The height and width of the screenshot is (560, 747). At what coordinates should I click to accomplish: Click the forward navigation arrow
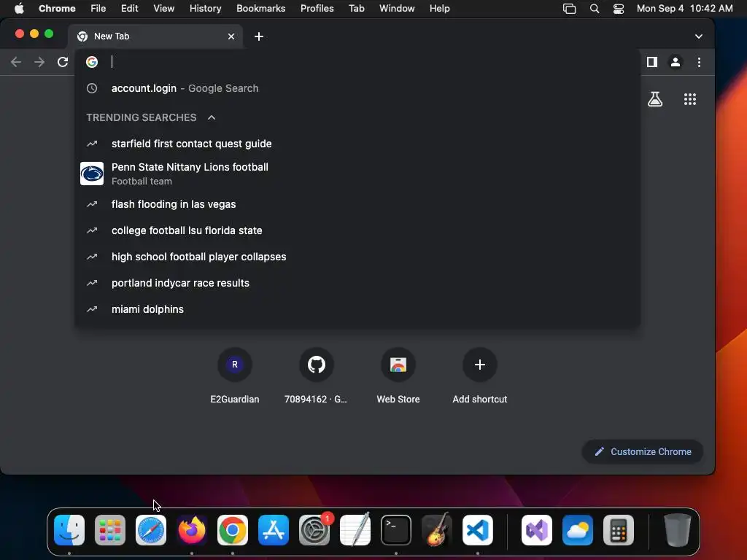[39, 62]
